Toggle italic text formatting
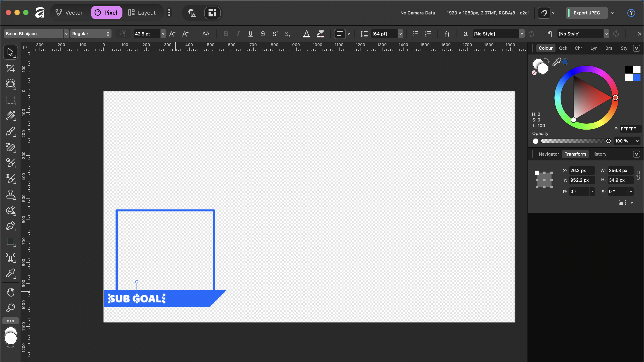644x362 pixels. tap(238, 34)
